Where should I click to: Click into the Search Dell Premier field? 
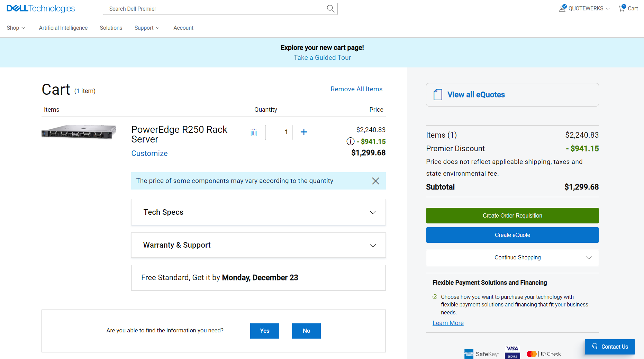[215, 9]
